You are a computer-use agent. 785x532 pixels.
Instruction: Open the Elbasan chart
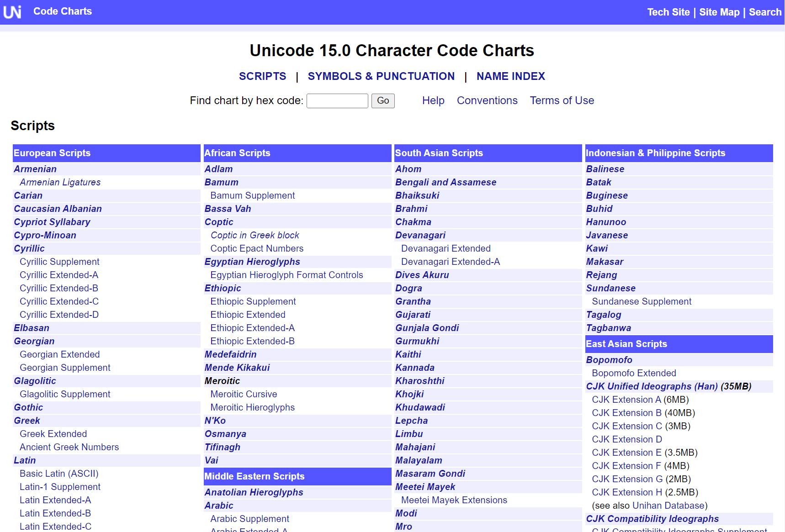click(x=32, y=328)
